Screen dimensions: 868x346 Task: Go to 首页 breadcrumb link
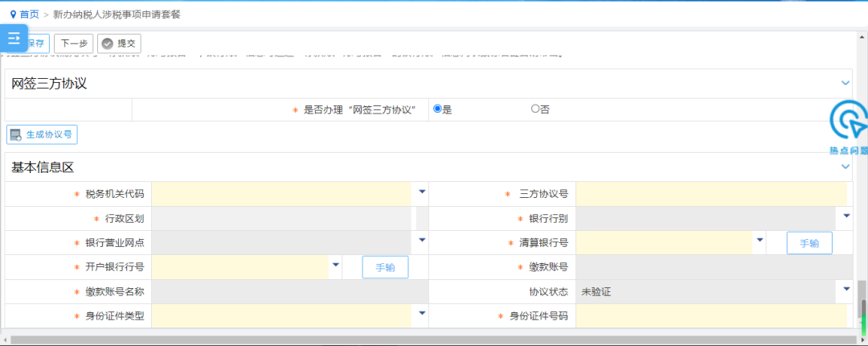(x=29, y=14)
